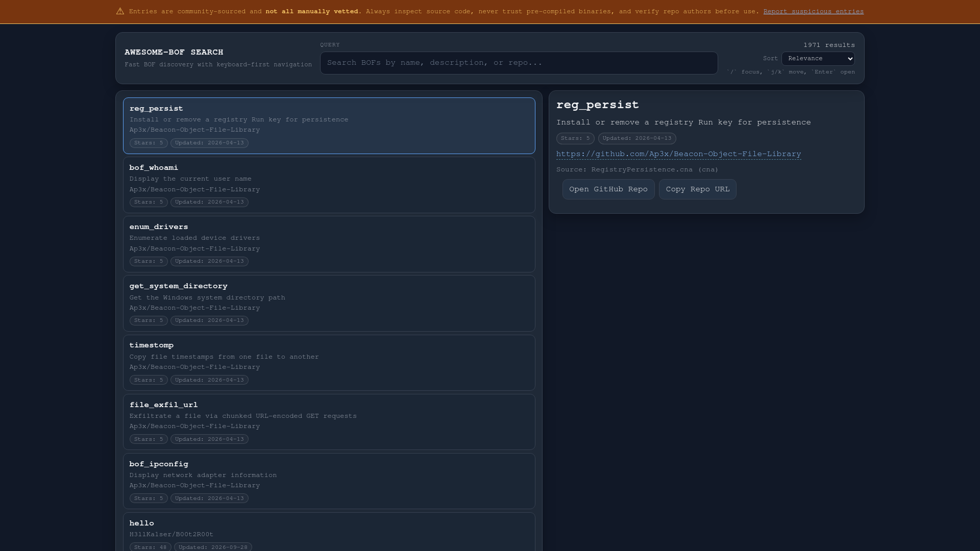Click the Stars: 48 badge on hello card
Viewport: 980px width, 551px height.
(150, 547)
